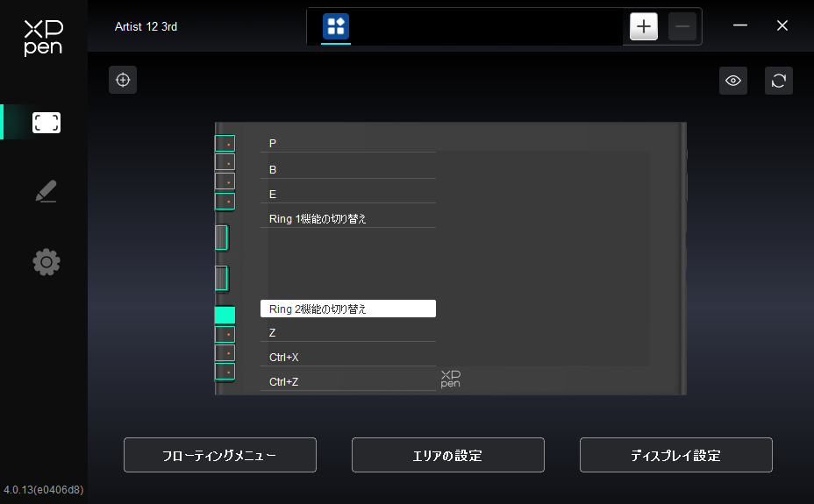This screenshot has width=814, height=504.
Task: Click the crosshair calibration icon
Action: (x=123, y=80)
